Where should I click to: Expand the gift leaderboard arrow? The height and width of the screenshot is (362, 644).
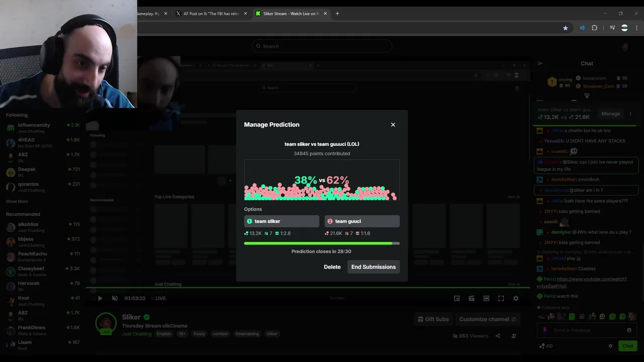tap(587, 96)
